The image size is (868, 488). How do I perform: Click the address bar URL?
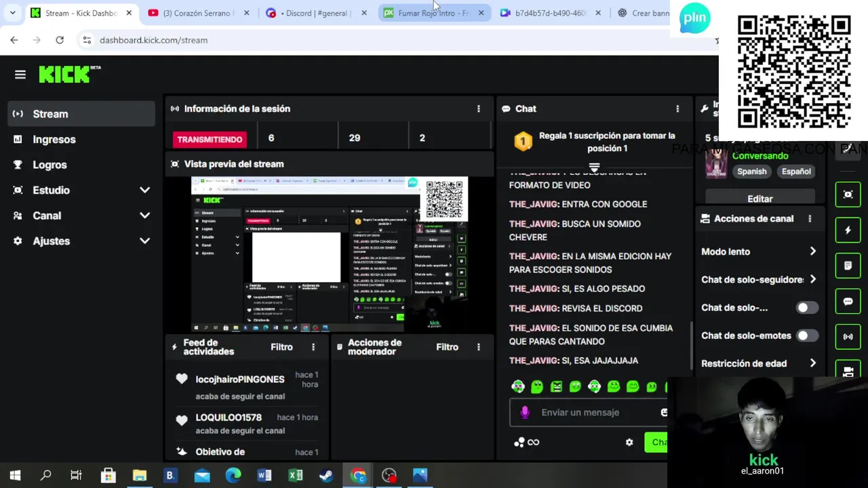coord(154,40)
